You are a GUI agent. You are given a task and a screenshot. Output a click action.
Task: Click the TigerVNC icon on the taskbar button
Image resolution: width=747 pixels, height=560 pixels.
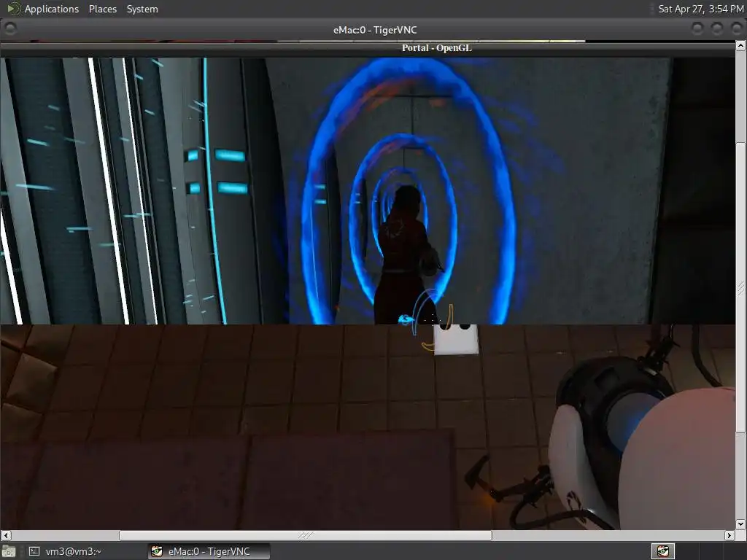pos(157,551)
